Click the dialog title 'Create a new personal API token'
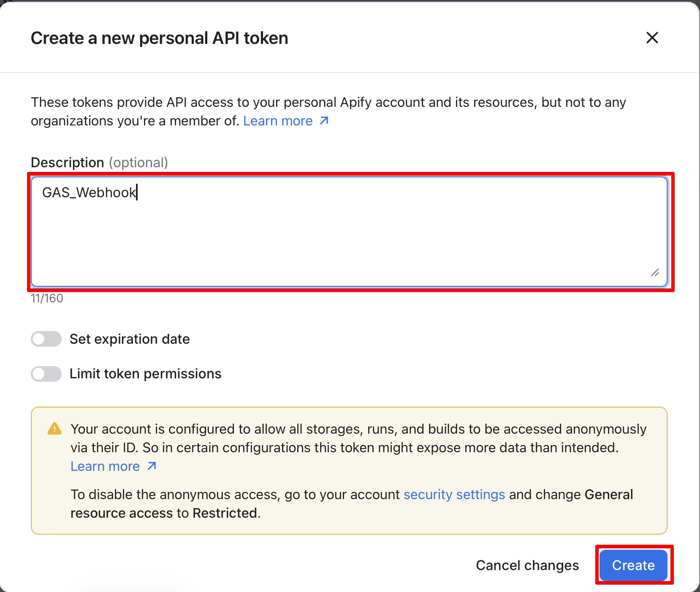Image resolution: width=700 pixels, height=592 pixels. click(160, 38)
